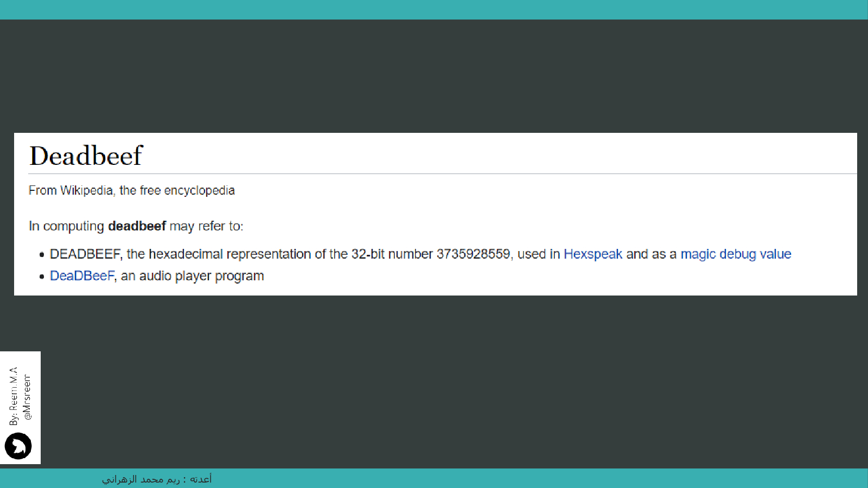Click the Deadbeef page heading
This screenshot has height=488, width=868.
click(86, 156)
